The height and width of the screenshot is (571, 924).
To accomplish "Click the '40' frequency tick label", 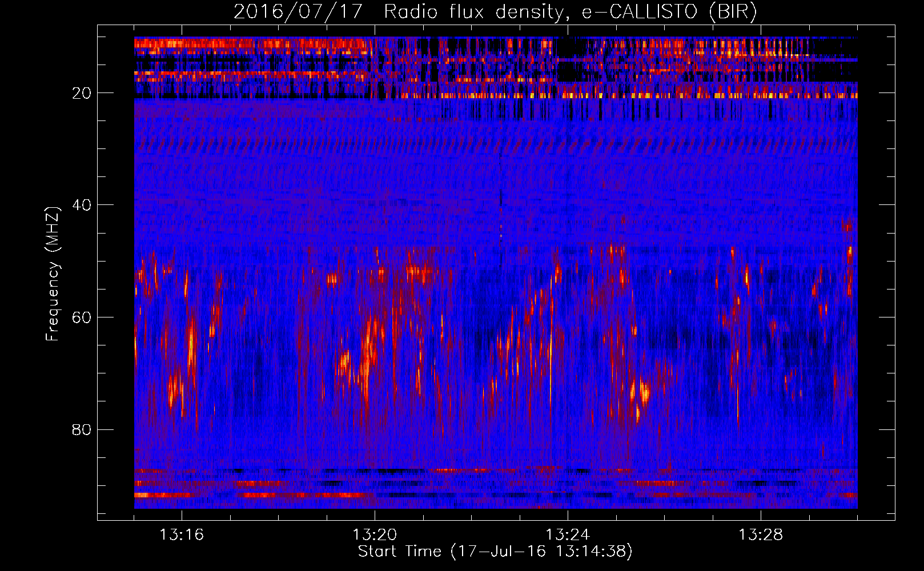I will coord(82,205).
